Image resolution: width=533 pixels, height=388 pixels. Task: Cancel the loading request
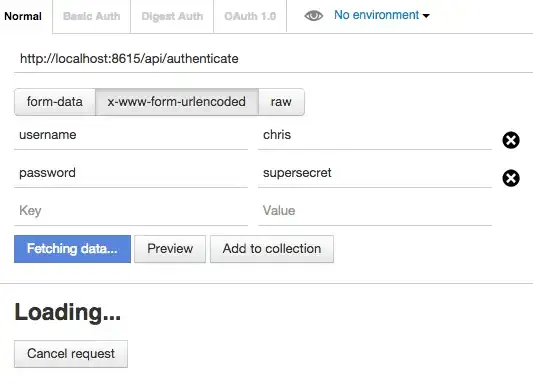pos(71,354)
